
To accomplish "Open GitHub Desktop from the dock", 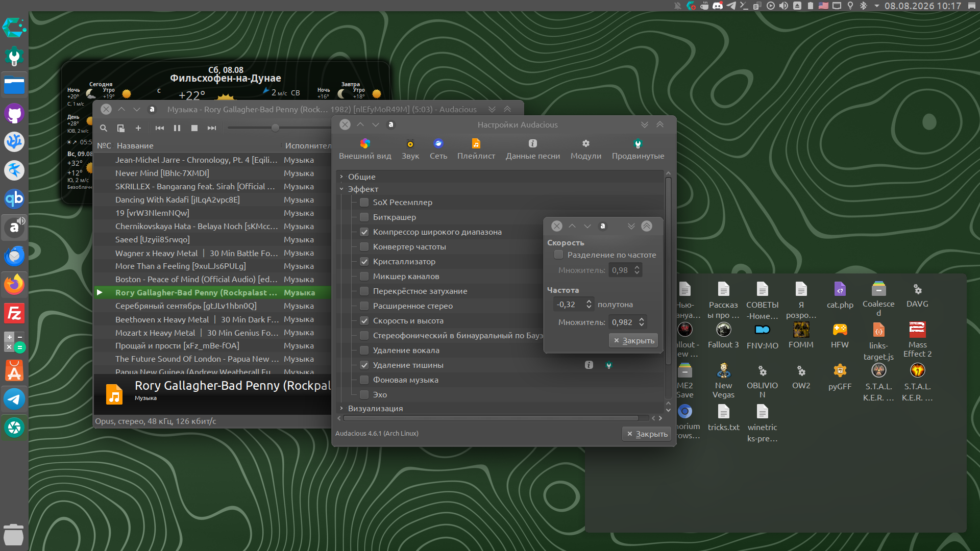I will 14,113.
